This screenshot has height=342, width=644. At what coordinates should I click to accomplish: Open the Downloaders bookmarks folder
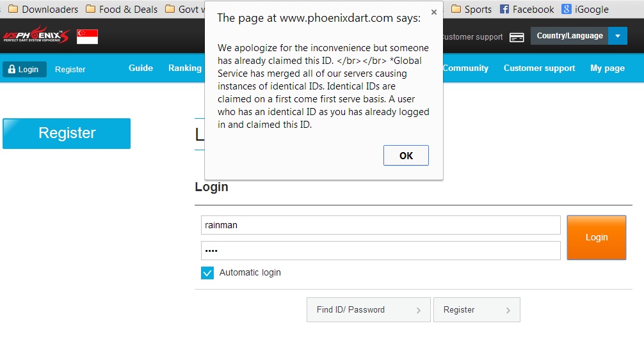point(43,9)
